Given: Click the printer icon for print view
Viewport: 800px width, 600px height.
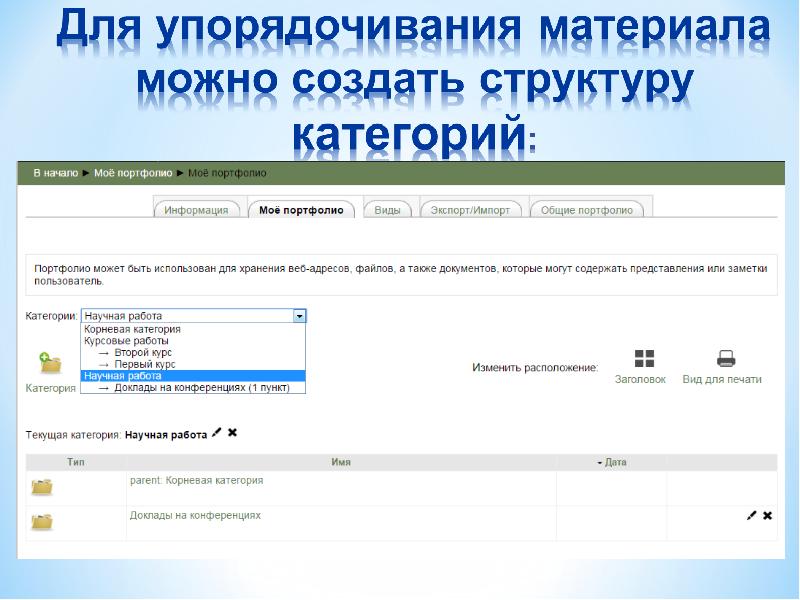Looking at the screenshot, I should click(x=726, y=360).
